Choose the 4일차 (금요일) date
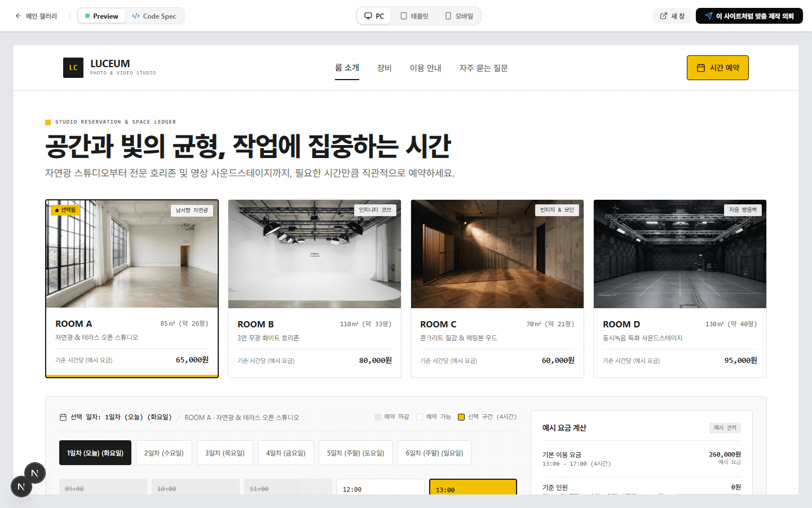812x508 pixels. click(x=286, y=453)
